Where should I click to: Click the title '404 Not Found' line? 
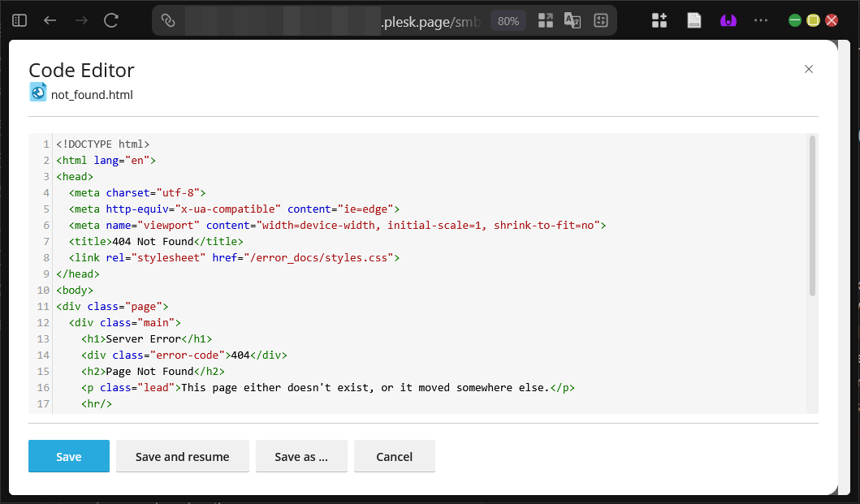pos(156,242)
